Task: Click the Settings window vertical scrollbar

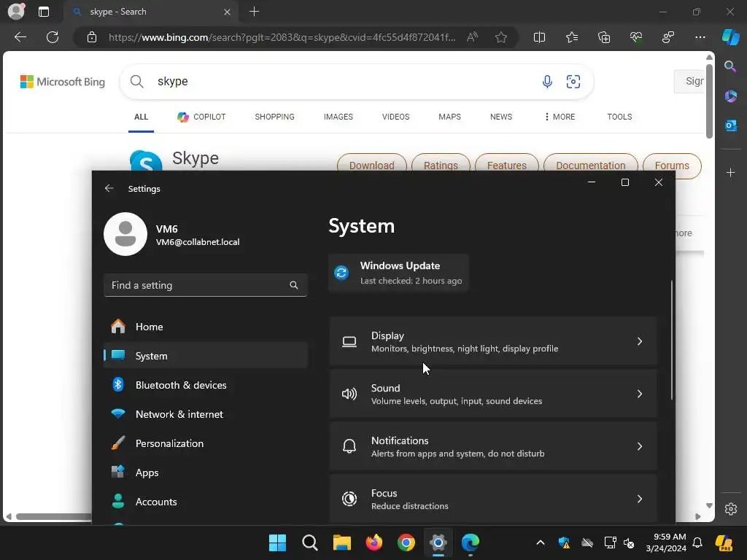Action: 672,340
